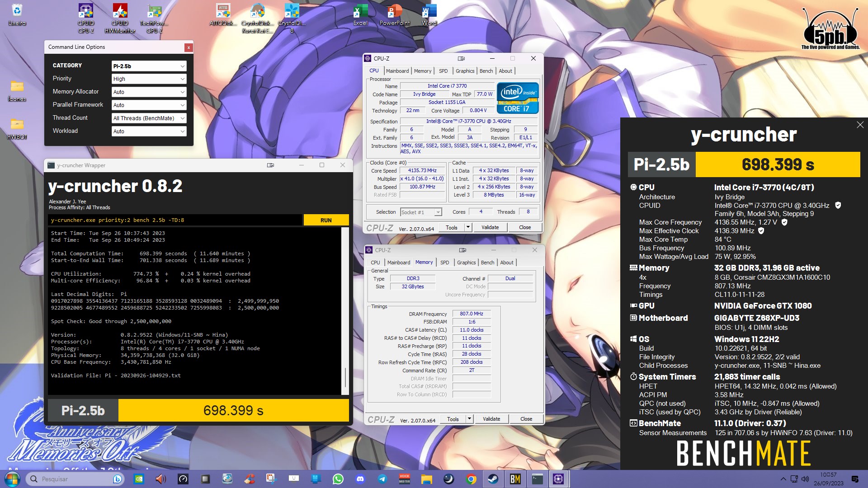
Task: Switch to Steam in the taskbar
Action: [x=493, y=479]
